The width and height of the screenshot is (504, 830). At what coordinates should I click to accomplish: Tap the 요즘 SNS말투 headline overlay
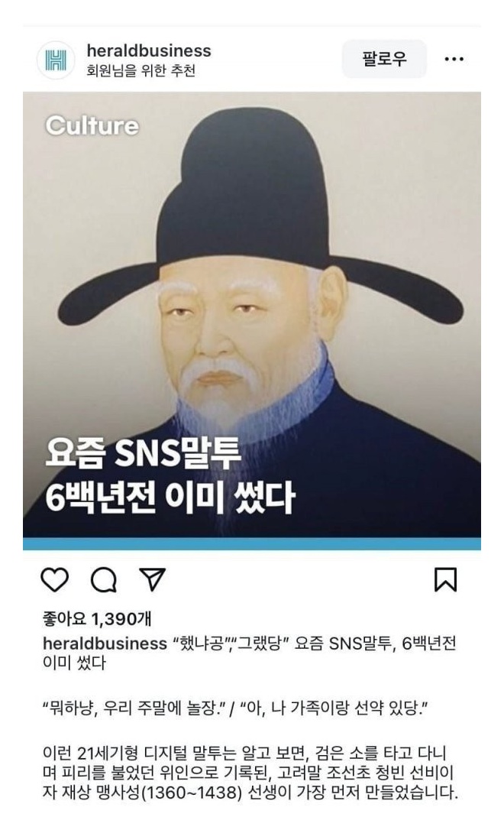click(143, 453)
